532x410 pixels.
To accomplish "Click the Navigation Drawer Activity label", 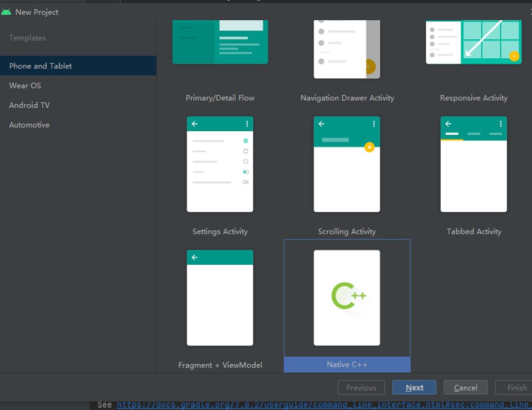I will 347,98.
